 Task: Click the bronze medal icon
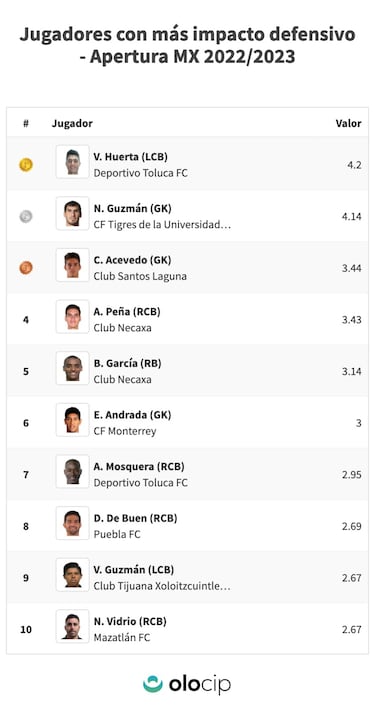(x=26, y=268)
